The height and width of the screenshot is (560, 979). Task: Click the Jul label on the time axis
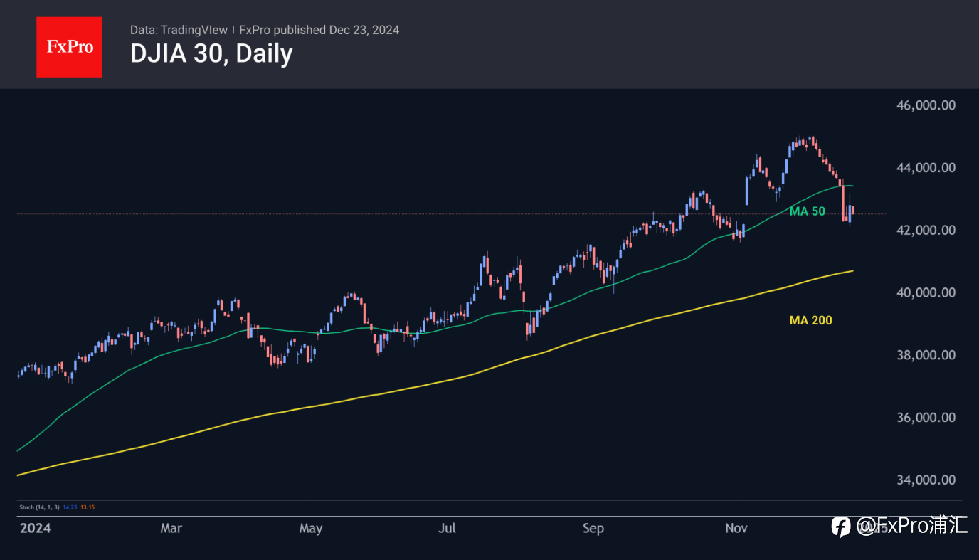coord(447,528)
